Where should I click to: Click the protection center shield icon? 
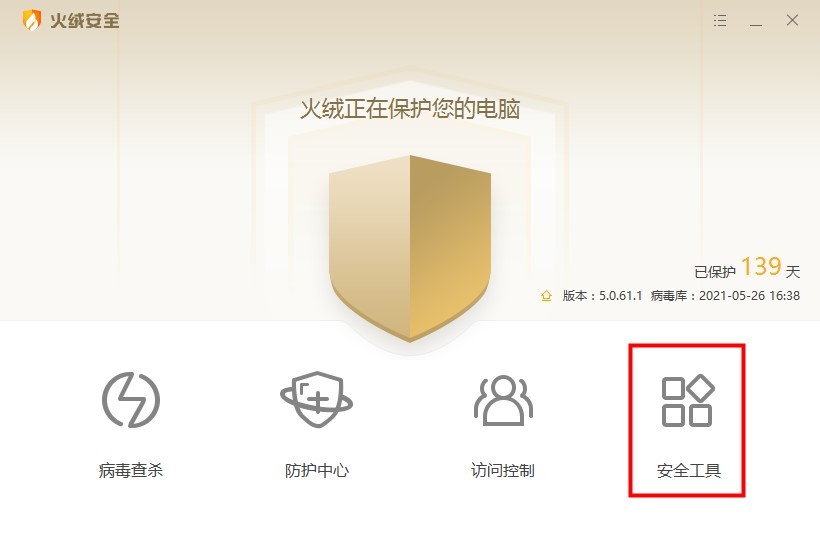coord(316,400)
